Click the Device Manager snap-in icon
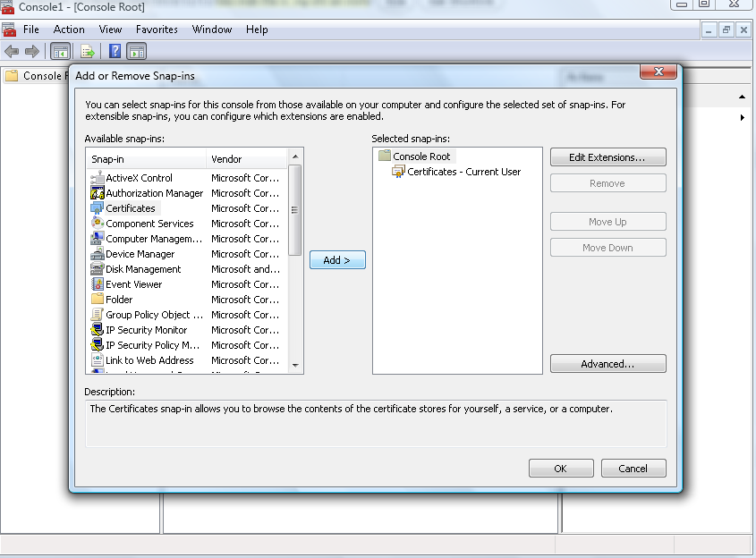 click(x=98, y=254)
